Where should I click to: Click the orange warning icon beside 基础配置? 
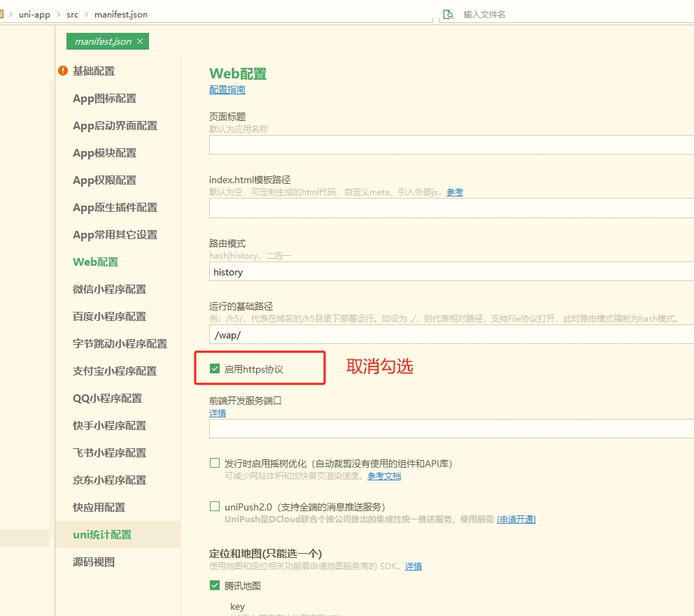[63, 71]
